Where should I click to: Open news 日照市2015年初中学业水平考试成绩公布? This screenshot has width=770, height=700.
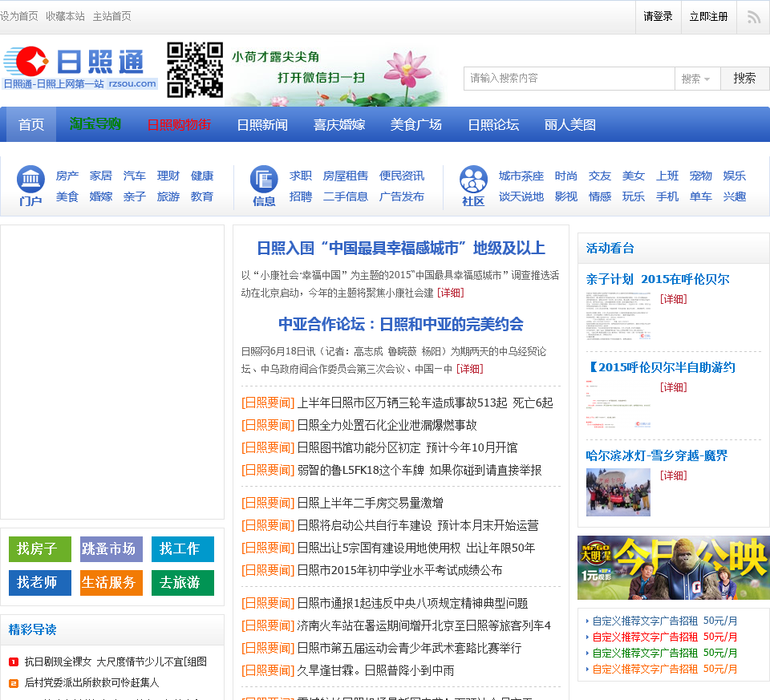[x=399, y=571]
